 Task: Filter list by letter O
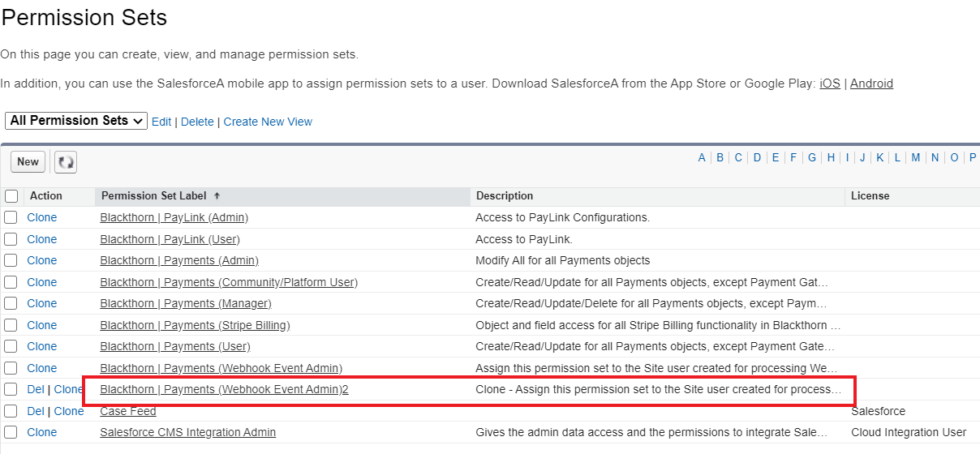[954, 158]
